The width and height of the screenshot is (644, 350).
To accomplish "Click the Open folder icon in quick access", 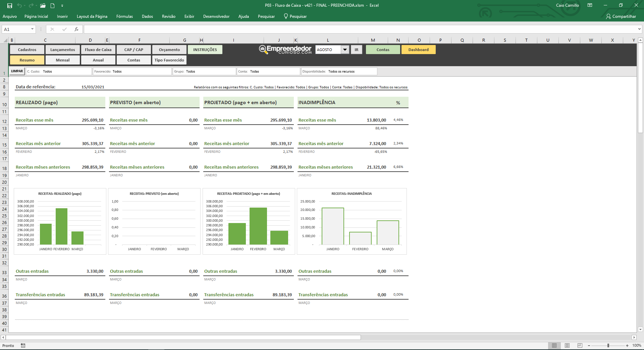I will [x=43, y=5].
